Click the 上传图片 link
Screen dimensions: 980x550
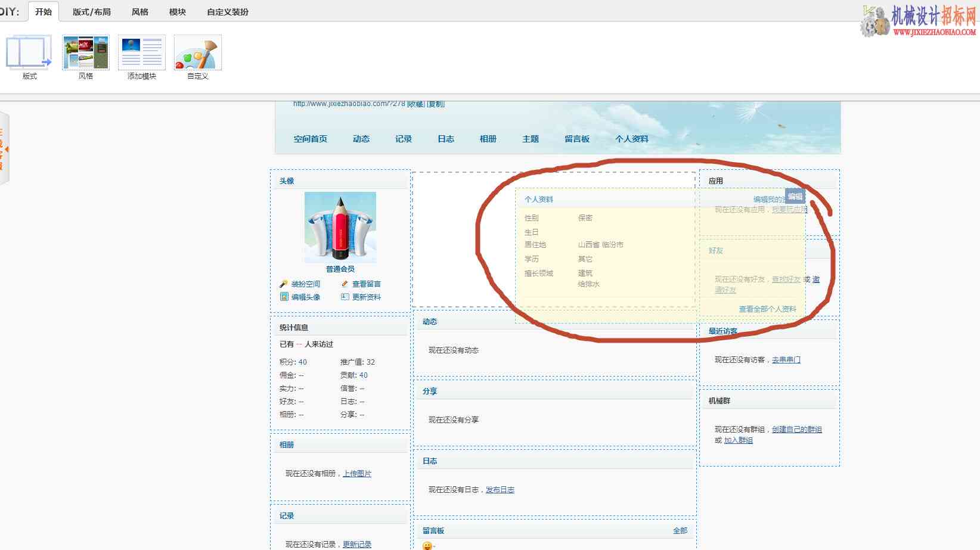click(x=357, y=474)
